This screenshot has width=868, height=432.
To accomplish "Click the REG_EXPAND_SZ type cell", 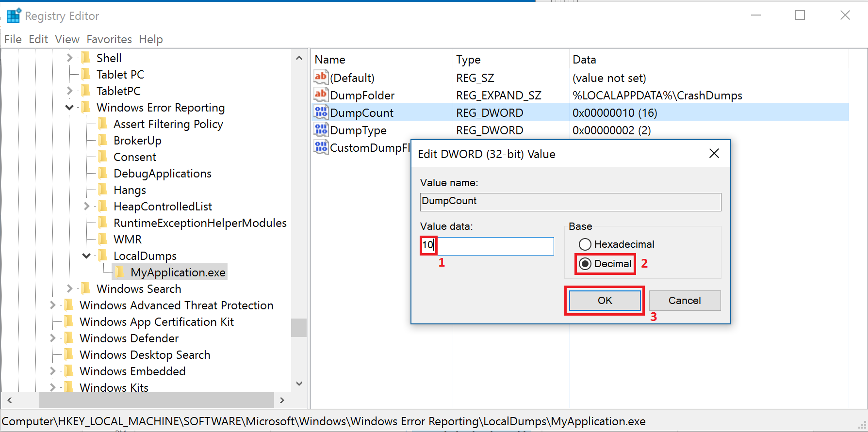I will tap(498, 96).
